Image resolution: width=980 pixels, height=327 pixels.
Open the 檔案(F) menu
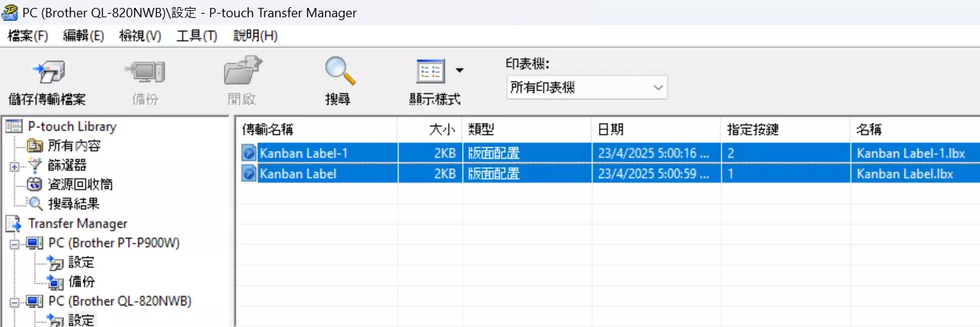27,35
